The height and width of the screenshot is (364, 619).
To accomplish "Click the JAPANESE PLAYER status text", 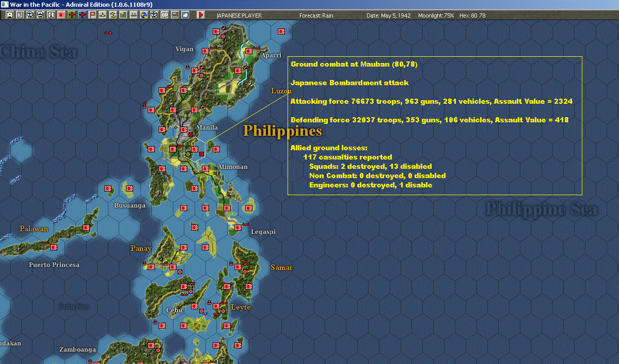I will pyautogui.click(x=239, y=15).
